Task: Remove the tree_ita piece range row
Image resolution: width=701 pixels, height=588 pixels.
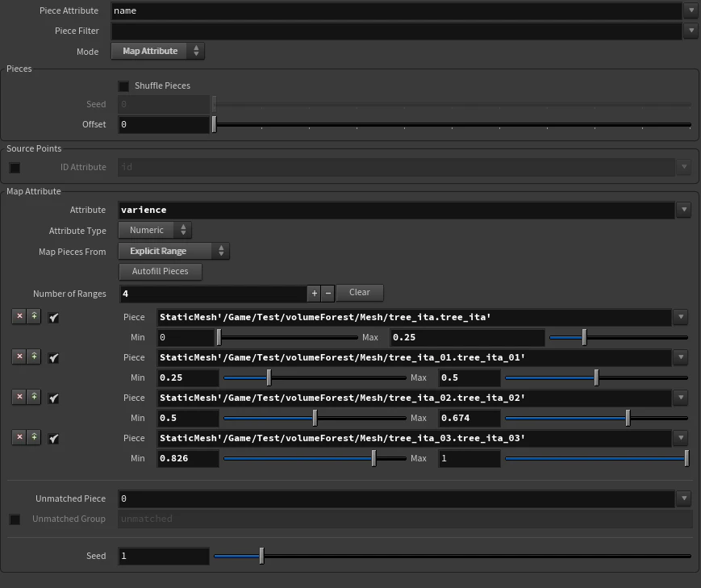Action: click(x=19, y=316)
